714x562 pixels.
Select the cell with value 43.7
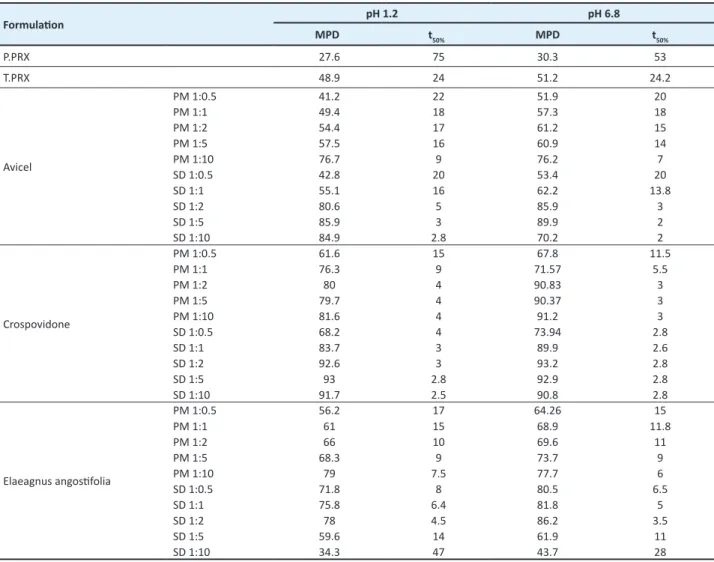[x=547, y=552]
